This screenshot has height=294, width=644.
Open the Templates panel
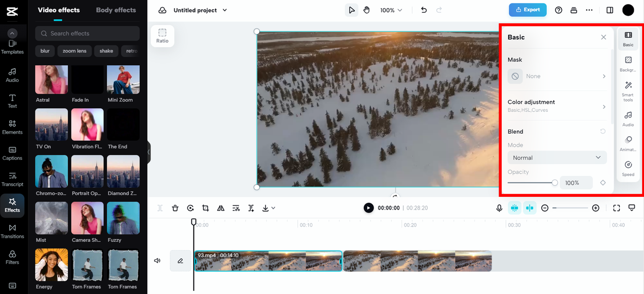coord(12,48)
